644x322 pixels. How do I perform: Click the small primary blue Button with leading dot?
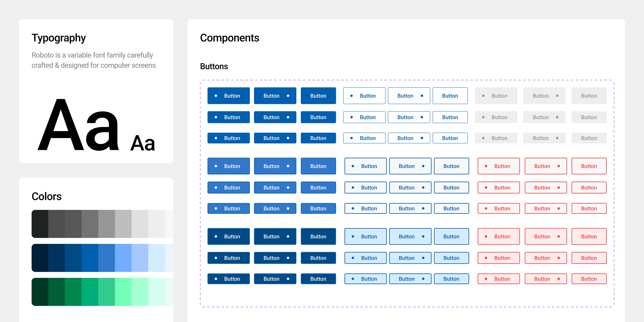point(228,138)
